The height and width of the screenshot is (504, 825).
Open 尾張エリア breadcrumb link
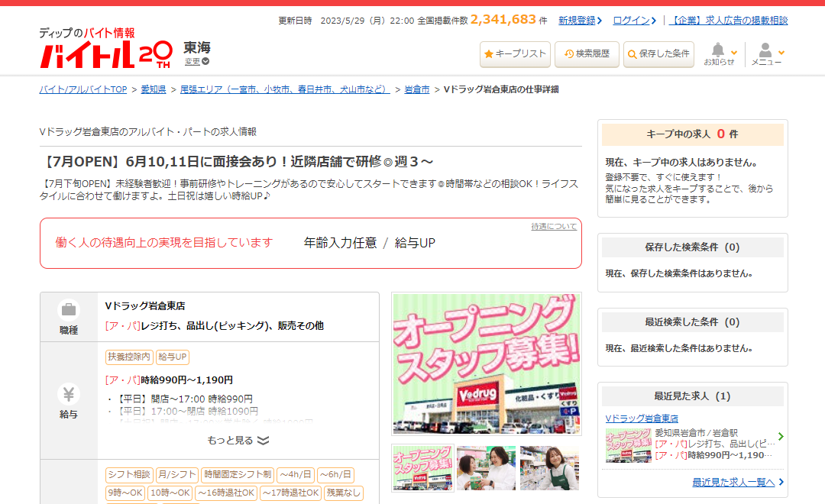285,89
